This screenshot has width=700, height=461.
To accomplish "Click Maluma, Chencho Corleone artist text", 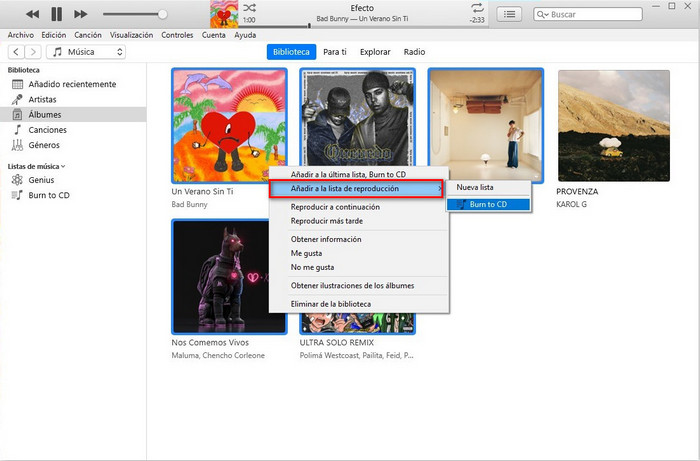I will coord(218,355).
